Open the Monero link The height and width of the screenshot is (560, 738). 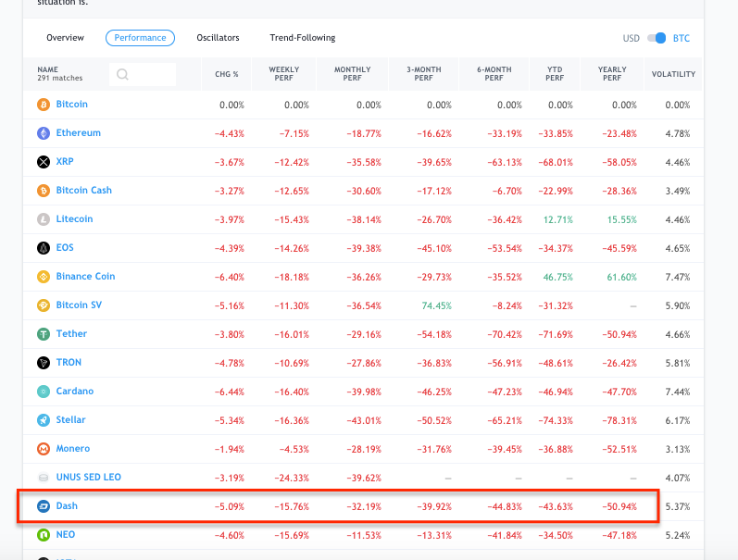click(x=72, y=449)
